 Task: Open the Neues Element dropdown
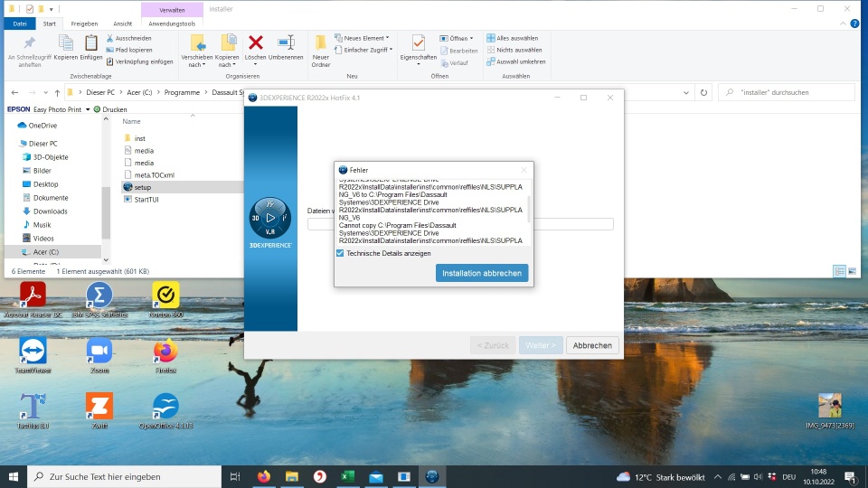(362, 38)
